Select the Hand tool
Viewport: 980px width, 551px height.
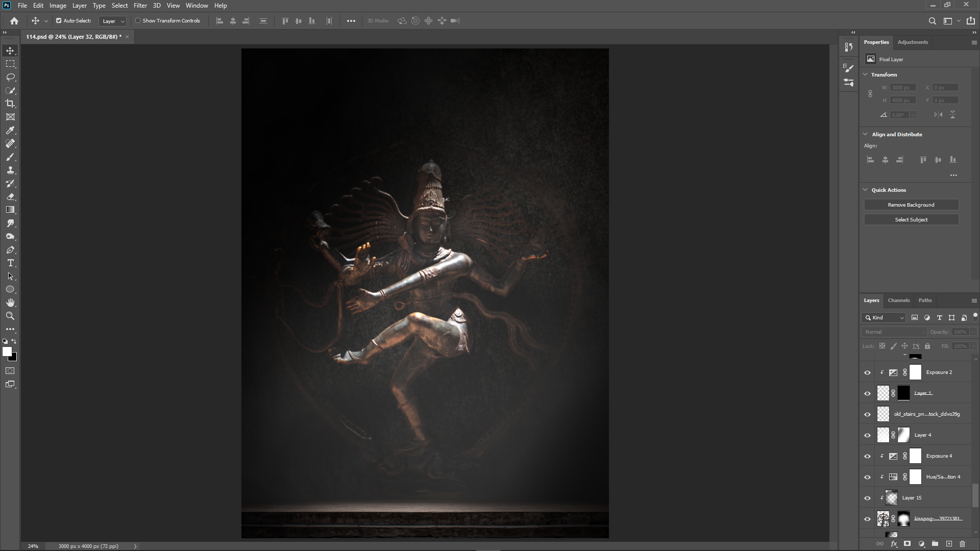click(10, 303)
